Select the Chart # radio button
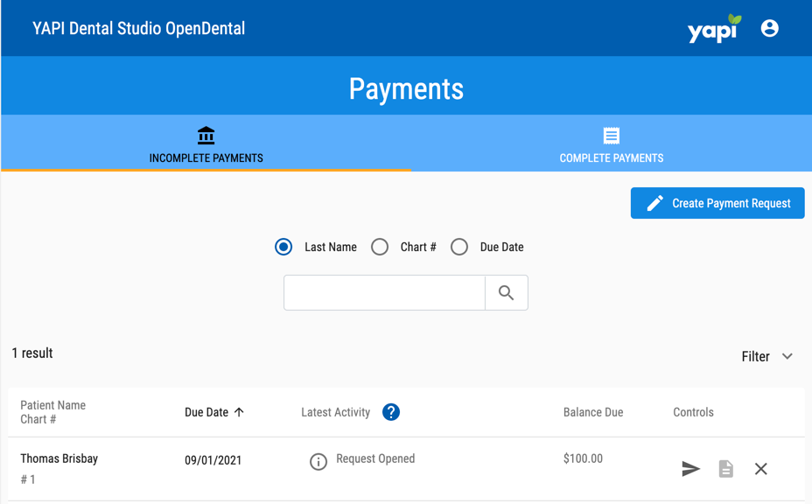 (x=380, y=247)
